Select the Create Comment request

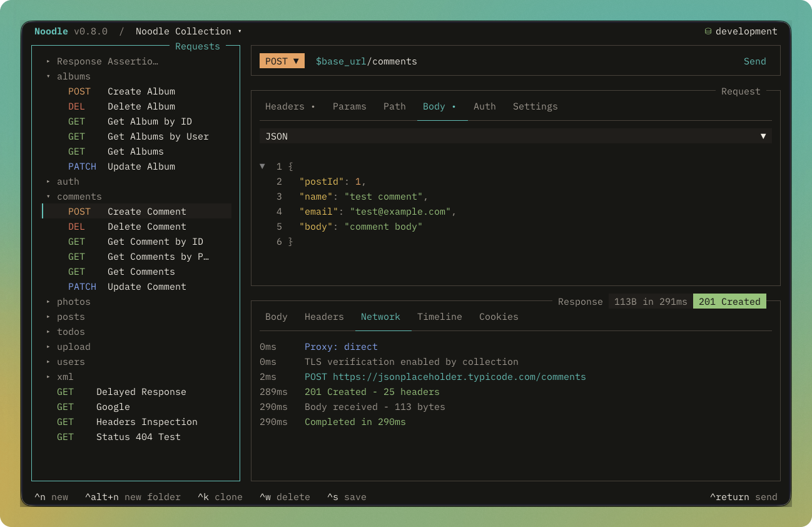tap(136, 212)
